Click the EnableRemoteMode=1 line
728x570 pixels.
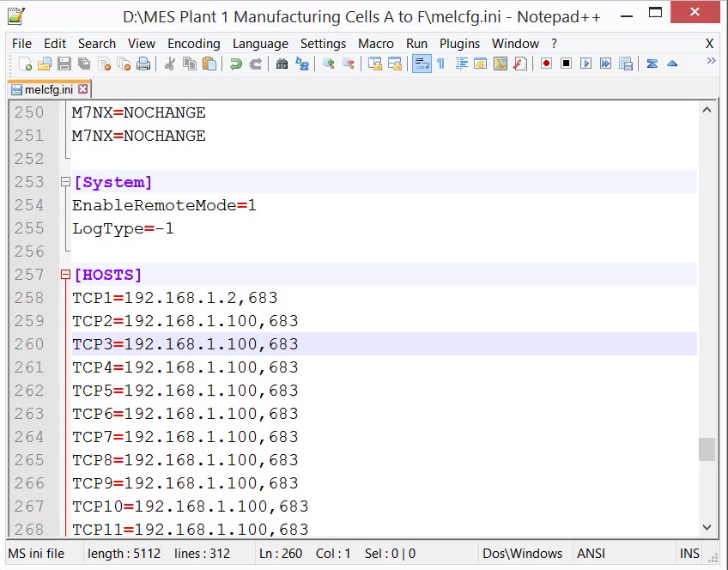(164, 205)
